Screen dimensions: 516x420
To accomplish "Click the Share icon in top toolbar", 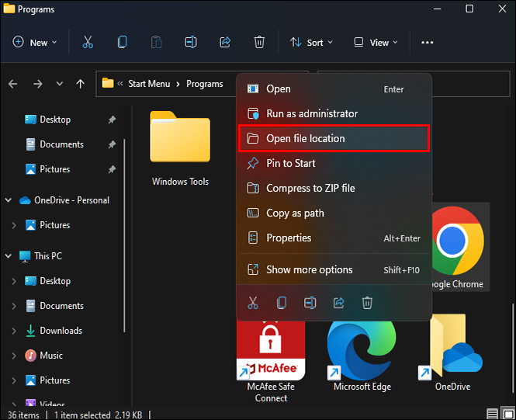I will pyautogui.click(x=226, y=43).
